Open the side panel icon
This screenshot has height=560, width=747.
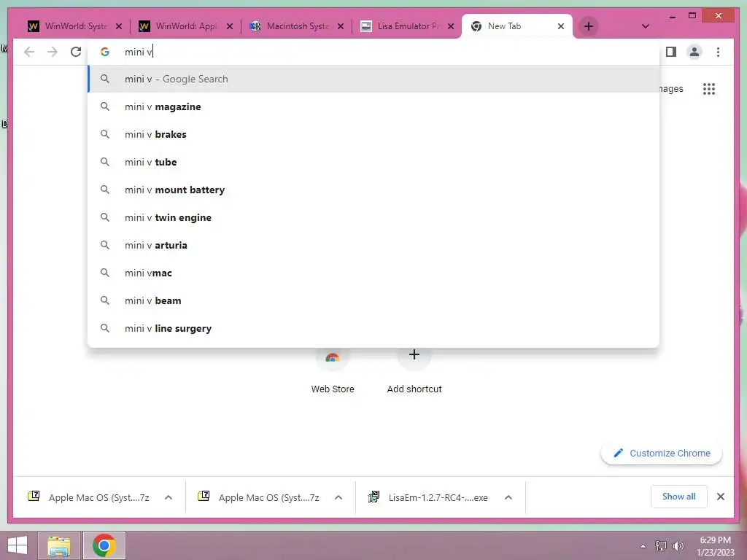click(x=671, y=52)
